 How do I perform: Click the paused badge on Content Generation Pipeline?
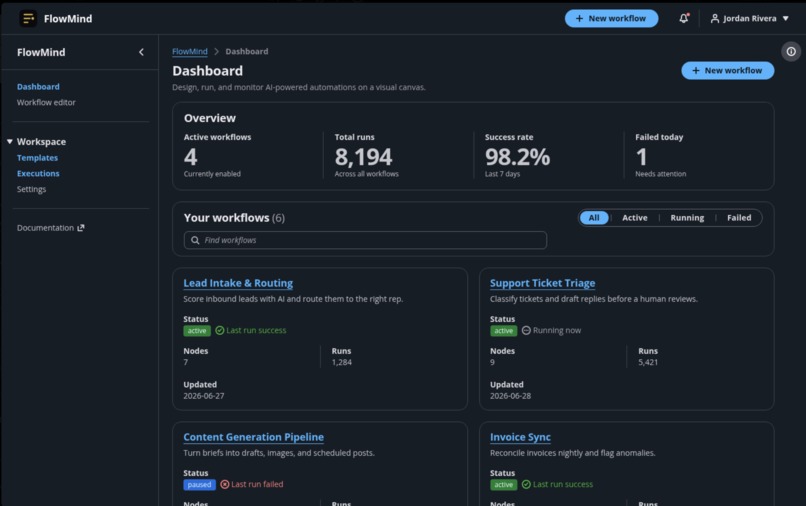(199, 484)
